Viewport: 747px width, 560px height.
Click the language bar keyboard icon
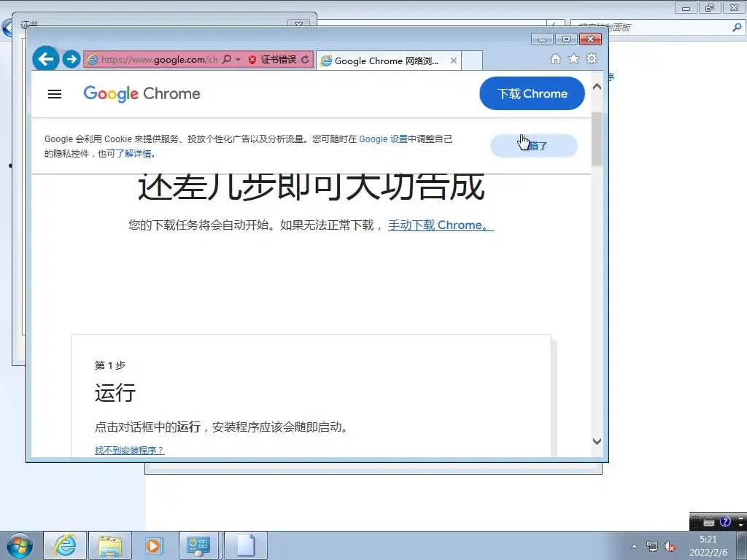[709, 522]
